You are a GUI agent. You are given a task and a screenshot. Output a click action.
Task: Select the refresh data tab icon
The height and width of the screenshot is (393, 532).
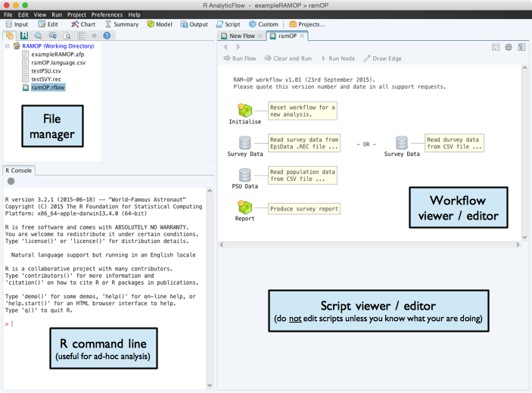(52, 36)
